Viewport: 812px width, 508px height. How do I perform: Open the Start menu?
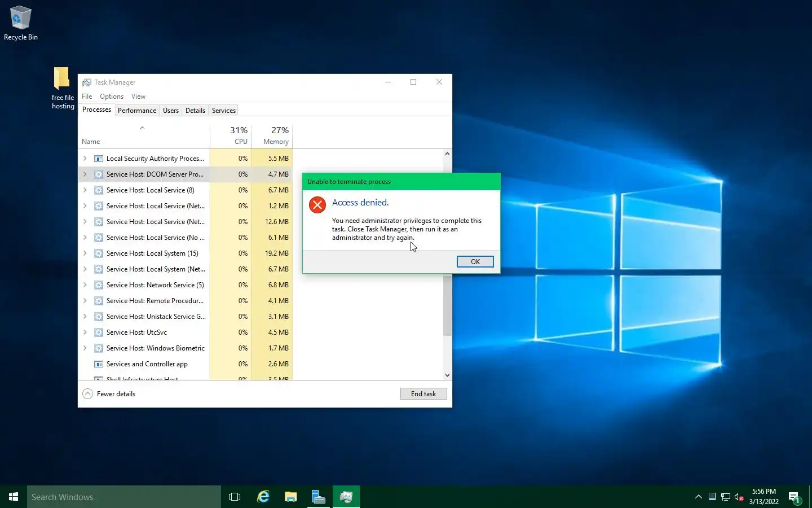click(x=14, y=497)
